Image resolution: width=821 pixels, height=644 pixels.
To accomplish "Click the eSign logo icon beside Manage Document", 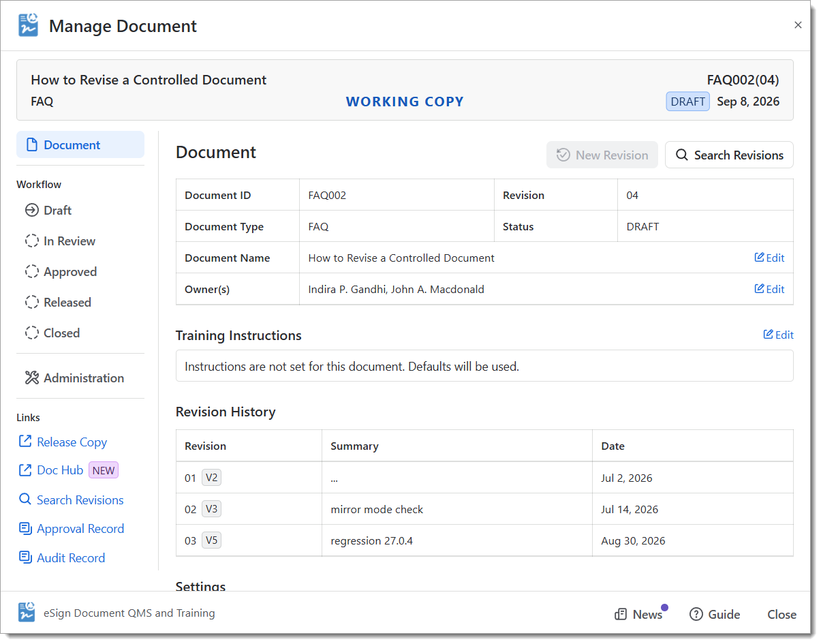I will click(x=28, y=25).
